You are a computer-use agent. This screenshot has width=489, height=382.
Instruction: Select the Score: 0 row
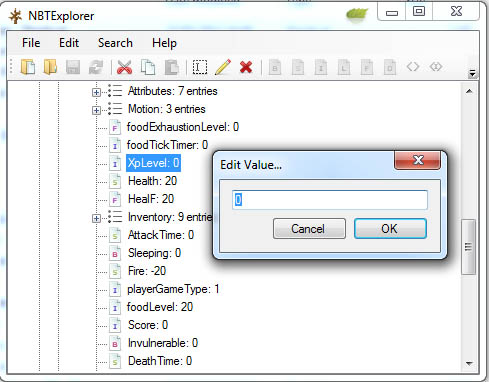click(148, 325)
